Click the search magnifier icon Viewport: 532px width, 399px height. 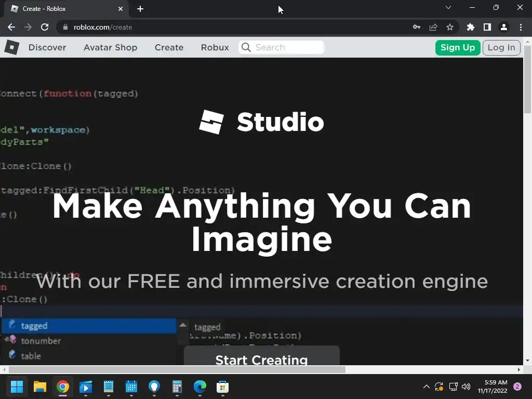point(246,47)
